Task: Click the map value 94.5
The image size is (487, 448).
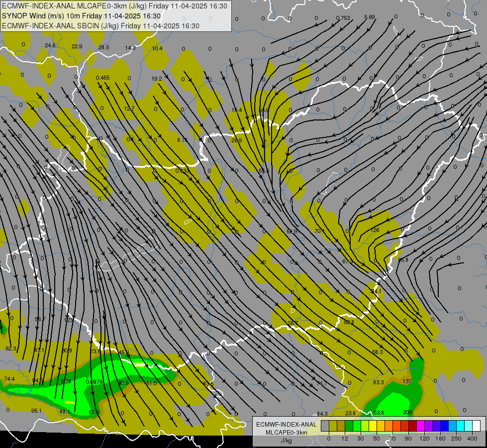Action: coord(38,380)
